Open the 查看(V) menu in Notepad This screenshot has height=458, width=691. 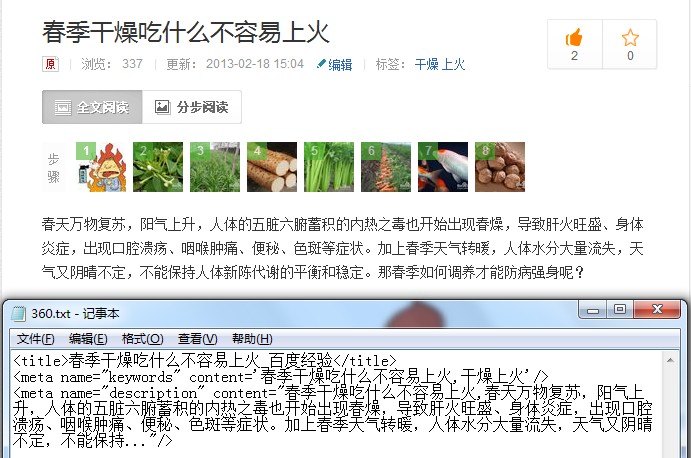click(197, 339)
